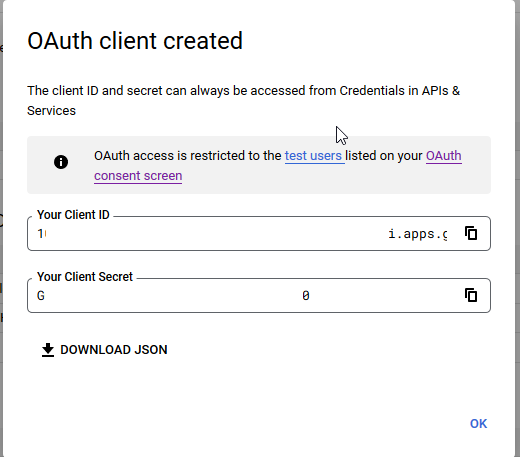This screenshot has width=520, height=457.
Task: Click inside the Your Client Secret field
Action: pyautogui.click(x=259, y=295)
